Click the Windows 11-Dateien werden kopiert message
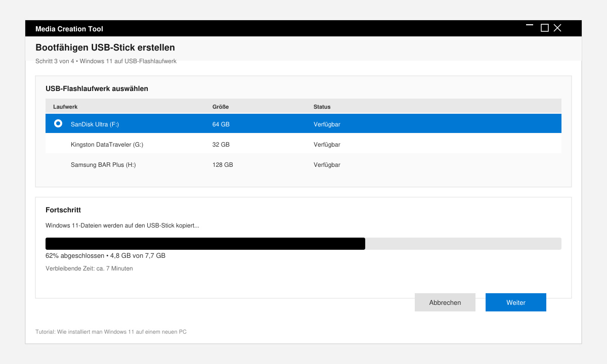 (x=122, y=225)
